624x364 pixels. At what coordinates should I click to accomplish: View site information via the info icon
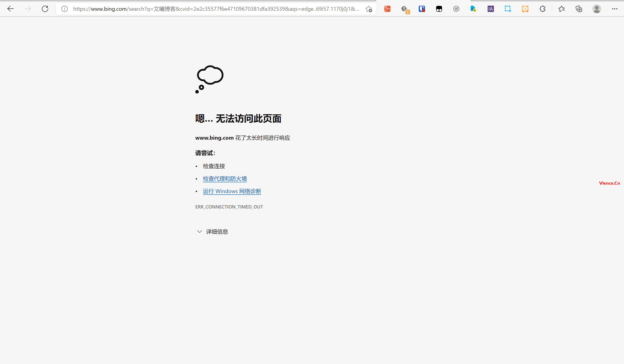click(x=64, y=9)
